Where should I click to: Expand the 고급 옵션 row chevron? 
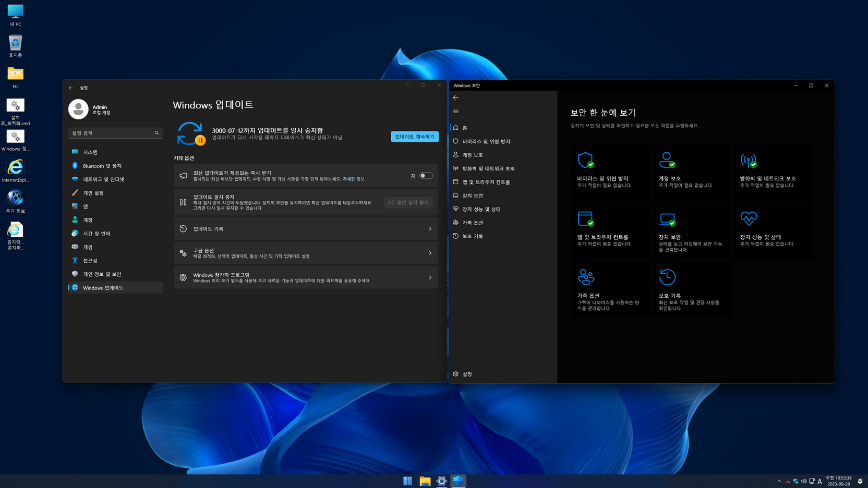coord(430,253)
